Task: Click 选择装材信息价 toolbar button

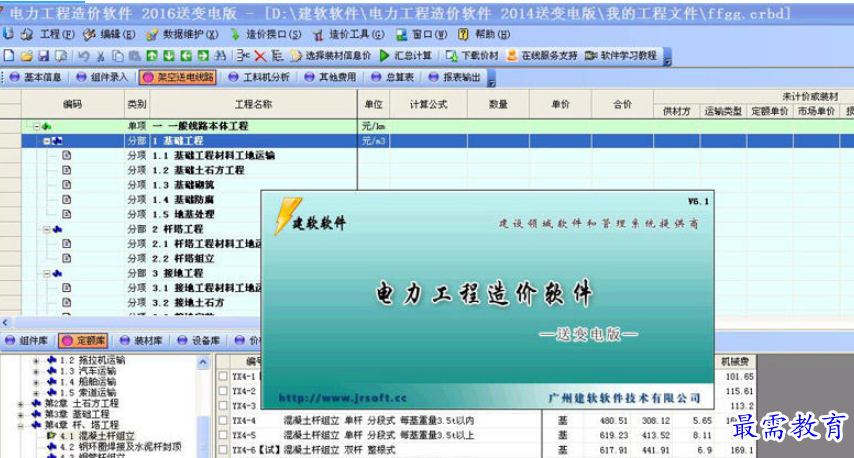Action: pyautogui.click(x=330, y=56)
